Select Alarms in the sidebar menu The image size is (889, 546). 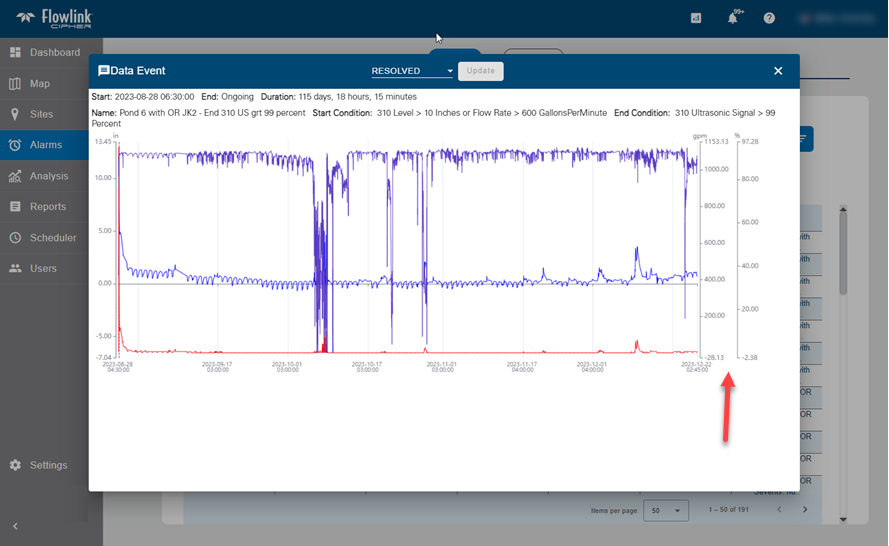coord(45,145)
